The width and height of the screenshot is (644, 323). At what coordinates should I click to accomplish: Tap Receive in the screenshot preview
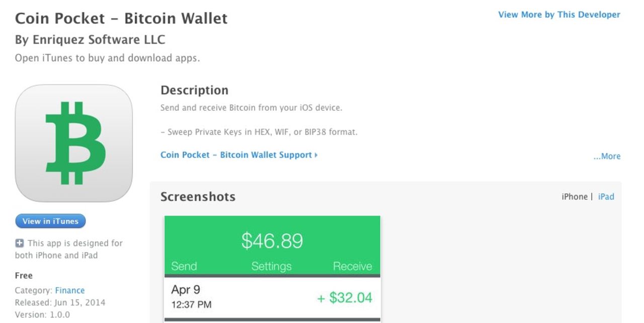point(353,266)
